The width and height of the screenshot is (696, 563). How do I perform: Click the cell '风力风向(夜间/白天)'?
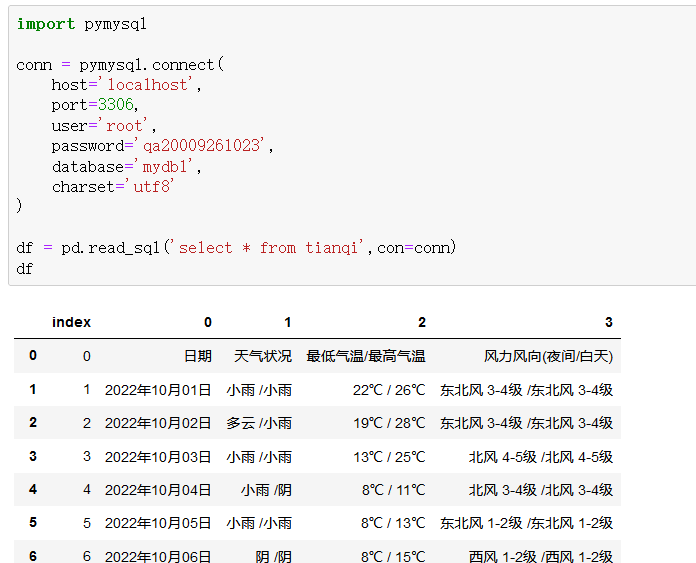548,356
